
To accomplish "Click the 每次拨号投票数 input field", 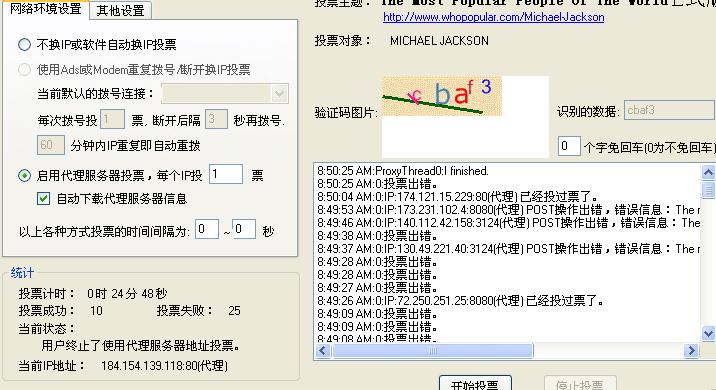I will click(x=112, y=120).
